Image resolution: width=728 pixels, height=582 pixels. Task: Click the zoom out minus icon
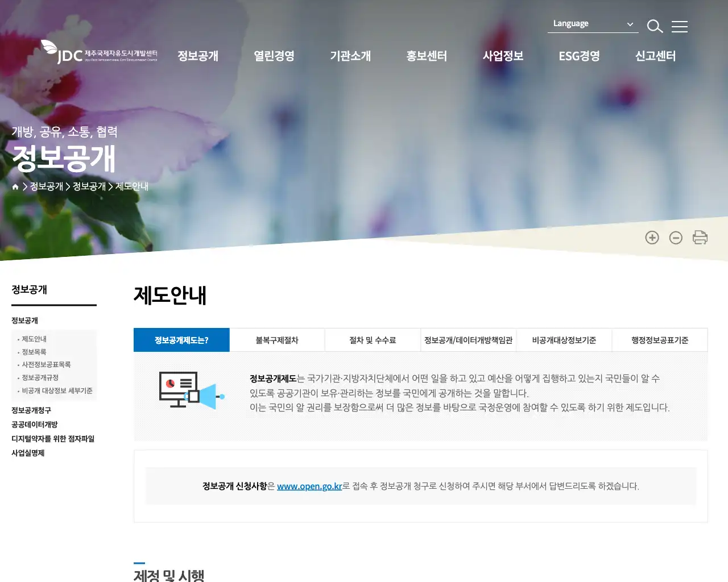(676, 238)
